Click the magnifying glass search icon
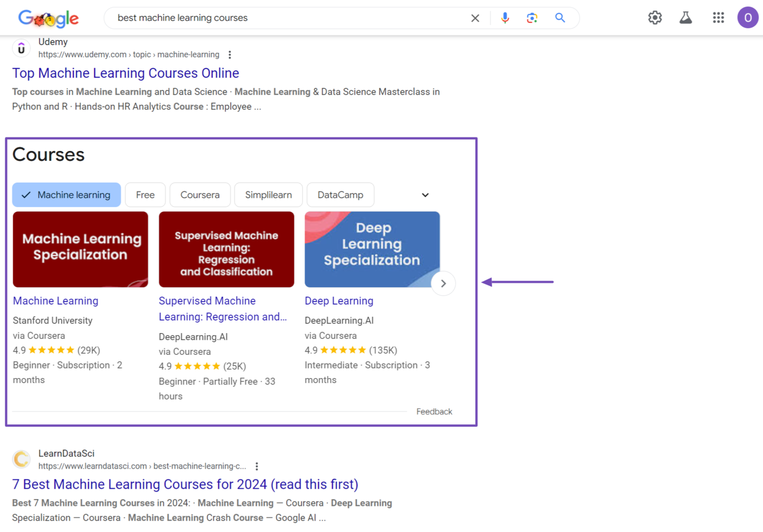 click(560, 18)
